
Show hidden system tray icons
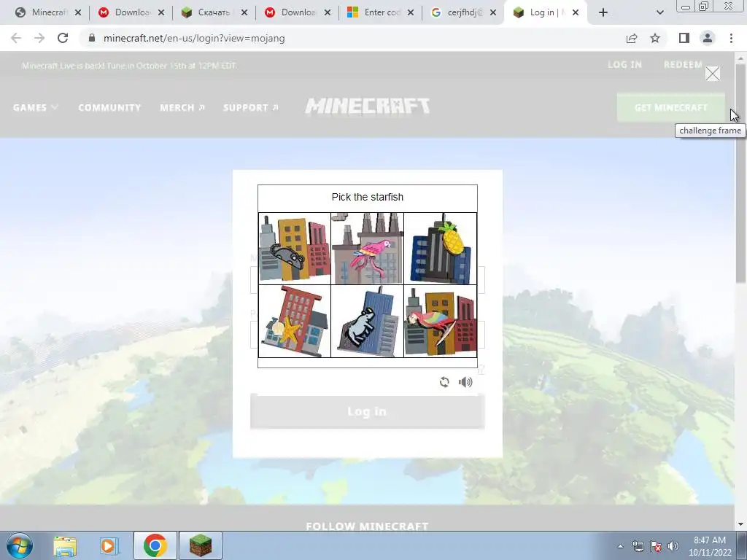pyautogui.click(x=620, y=546)
